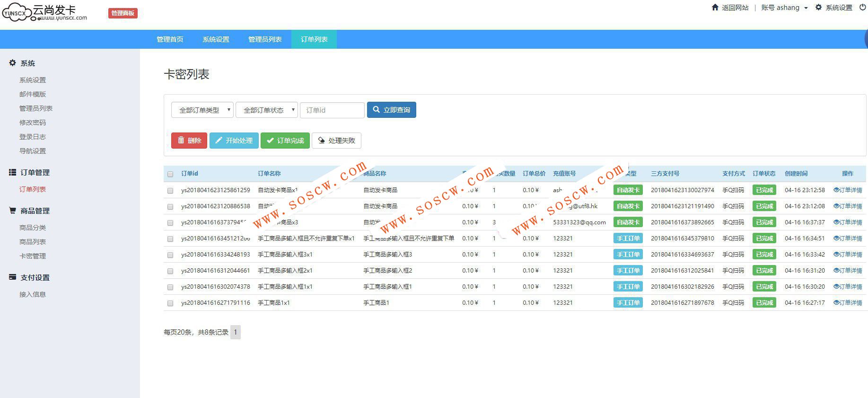Click the 返回网站 link

[735, 8]
